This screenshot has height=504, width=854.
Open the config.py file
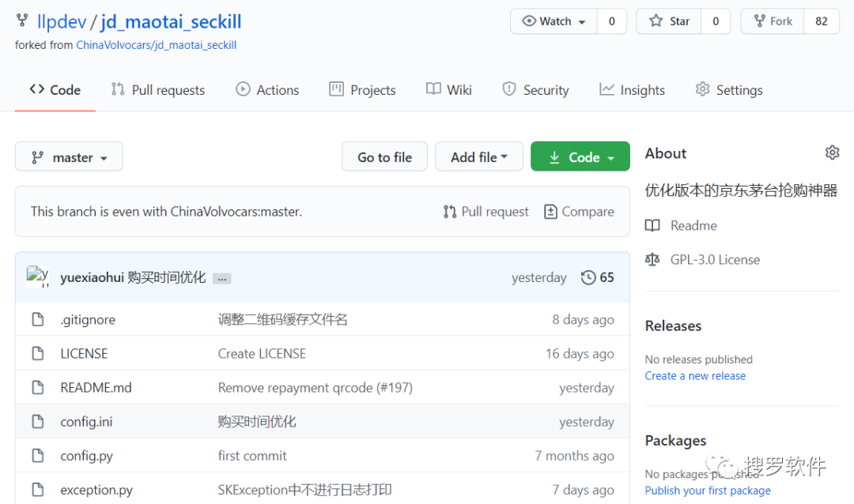(x=87, y=456)
